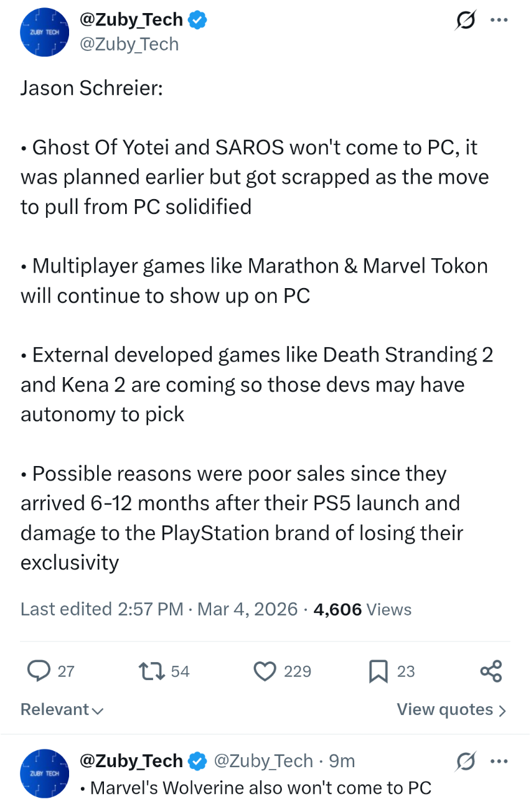The width and height of the screenshot is (531, 812).
Task: Open the 9m timestamp on the reply
Action: click(342, 761)
